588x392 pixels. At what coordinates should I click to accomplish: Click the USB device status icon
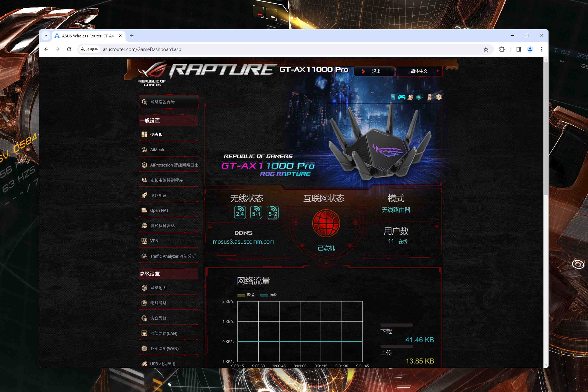click(429, 97)
